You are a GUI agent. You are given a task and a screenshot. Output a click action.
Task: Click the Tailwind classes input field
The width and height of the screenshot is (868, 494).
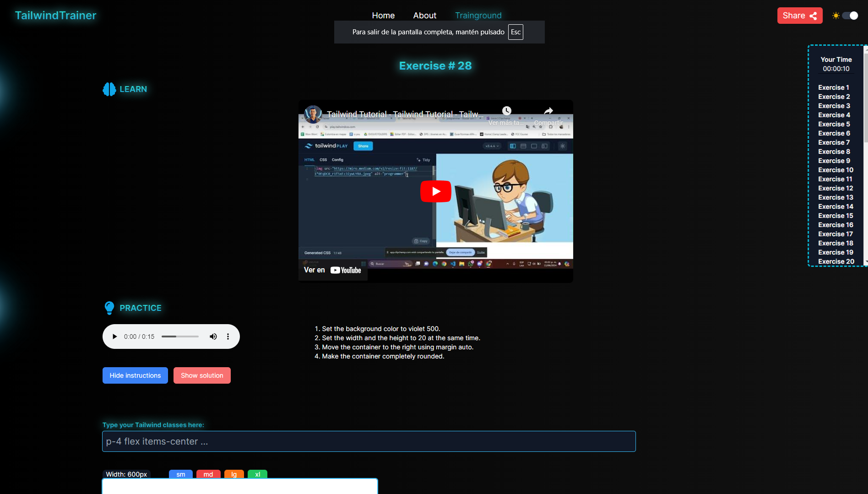point(369,441)
